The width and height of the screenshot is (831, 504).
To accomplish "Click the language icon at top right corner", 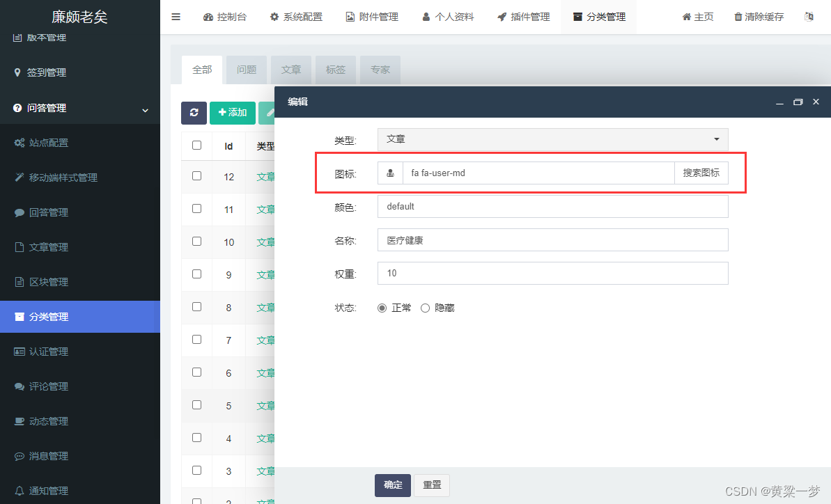I will coord(809,16).
